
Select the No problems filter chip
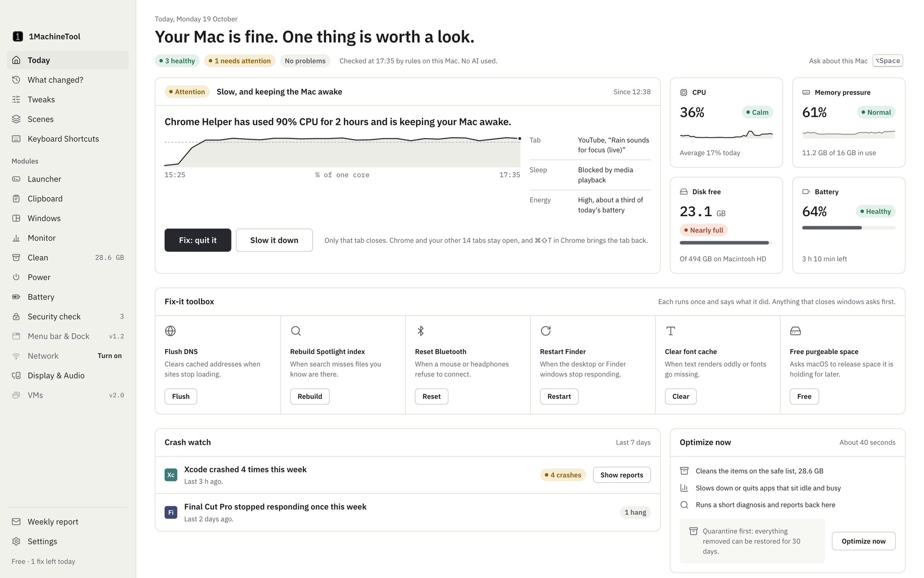(x=305, y=61)
